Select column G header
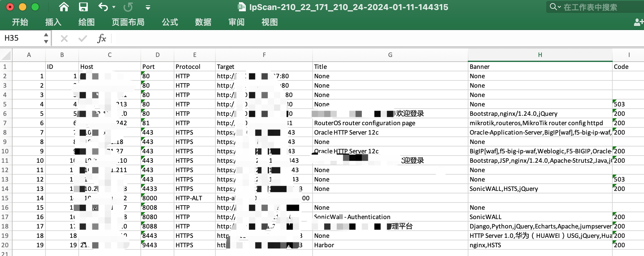This screenshot has width=644, height=256. [x=390, y=55]
